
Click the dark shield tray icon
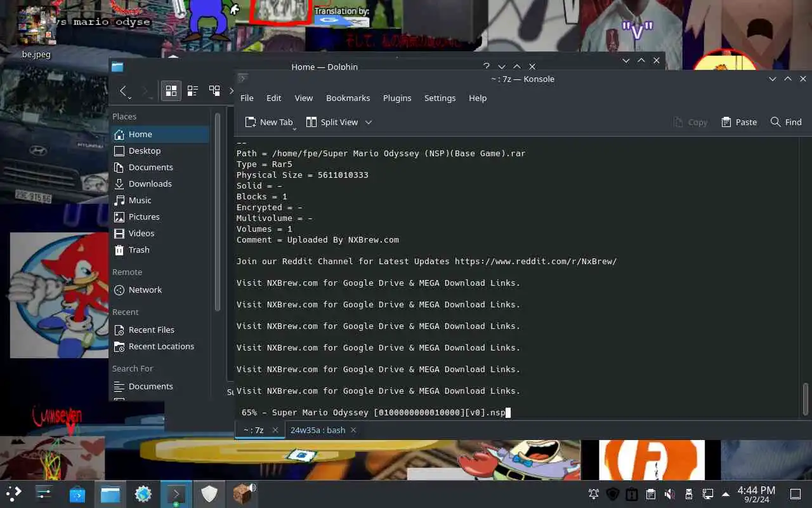612,494
